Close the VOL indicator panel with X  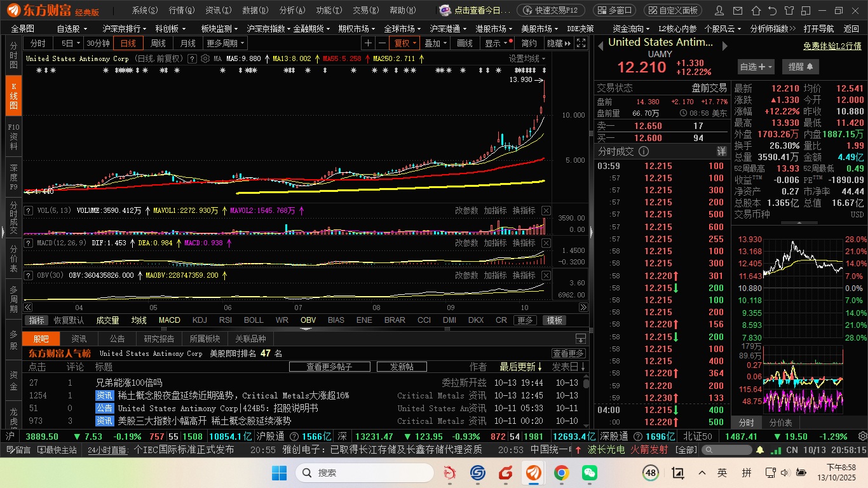click(x=546, y=210)
